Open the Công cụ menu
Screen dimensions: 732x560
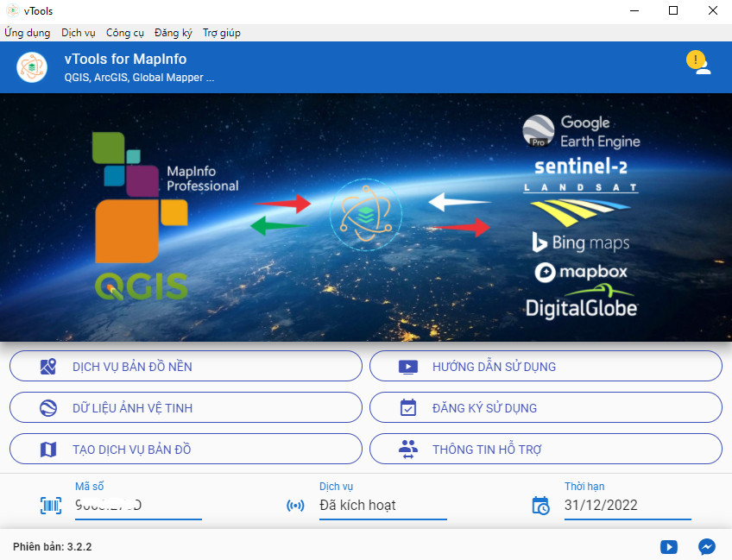(x=124, y=33)
